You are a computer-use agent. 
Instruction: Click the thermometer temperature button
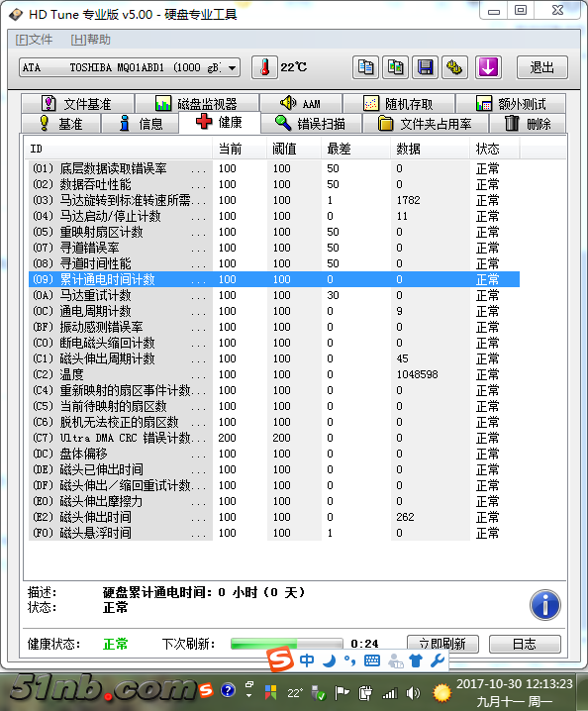264,67
